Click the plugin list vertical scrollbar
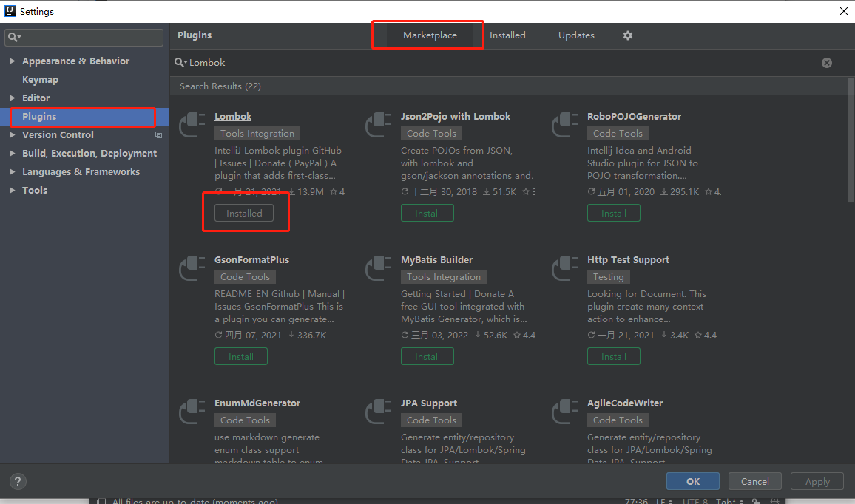855x504 pixels. coord(851,140)
